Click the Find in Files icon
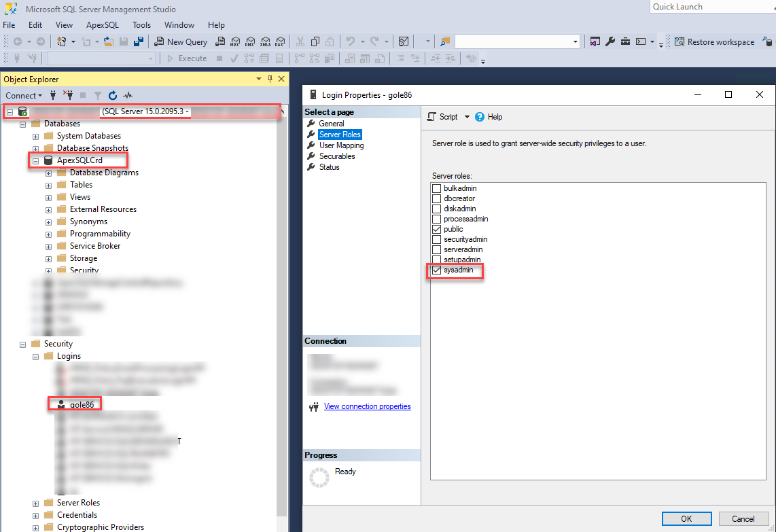Viewport: 776px width, 532px height. 445,42
